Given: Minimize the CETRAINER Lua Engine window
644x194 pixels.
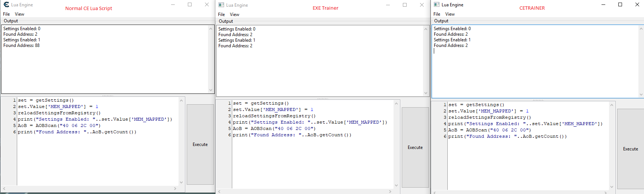Looking at the screenshot, I should tap(603, 4).
